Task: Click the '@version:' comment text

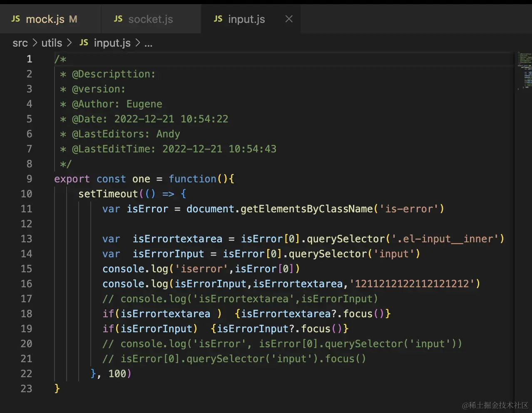Action: coord(99,89)
